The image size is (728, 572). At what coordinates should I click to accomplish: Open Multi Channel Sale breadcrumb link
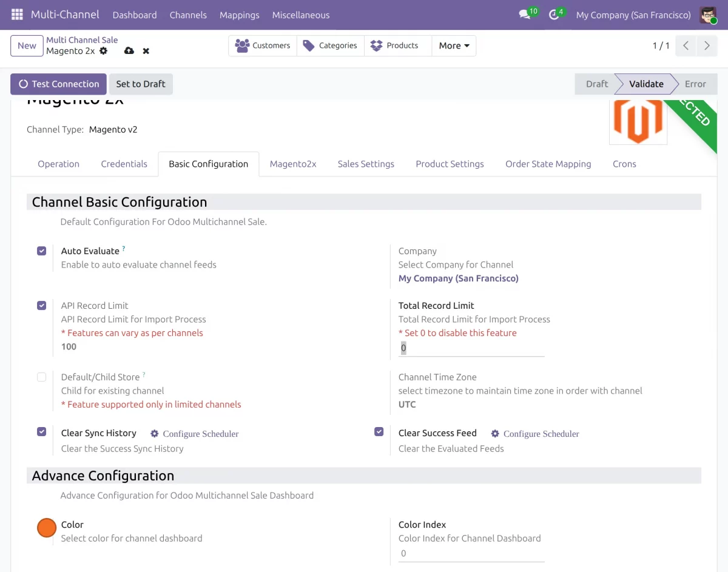(x=82, y=40)
